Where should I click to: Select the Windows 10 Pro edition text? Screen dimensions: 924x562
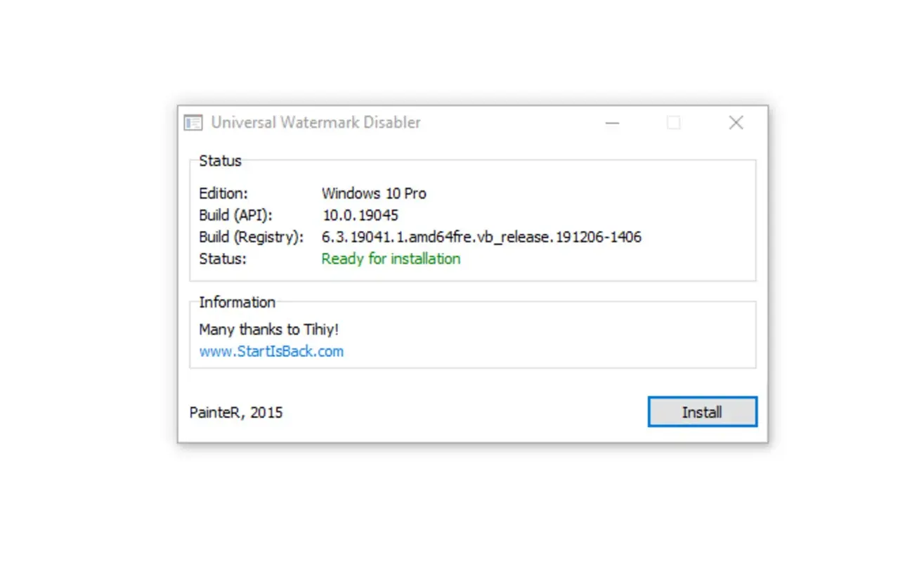373,193
